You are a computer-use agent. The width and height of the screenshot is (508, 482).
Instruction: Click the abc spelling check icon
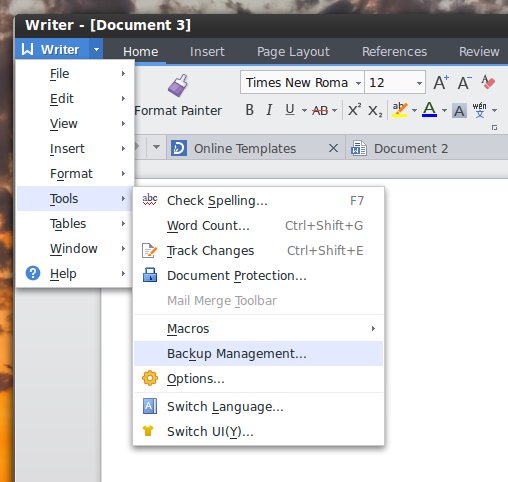click(150, 200)
